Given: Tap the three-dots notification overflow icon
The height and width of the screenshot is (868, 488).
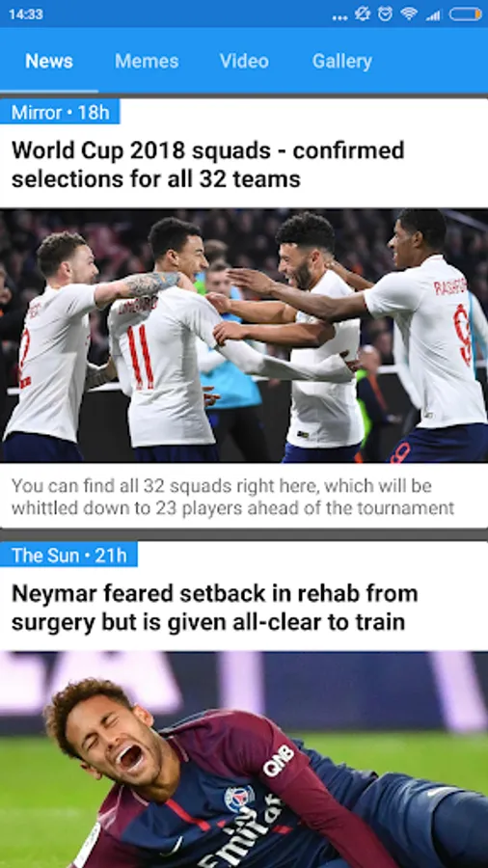Looking at the screenshot, I should pyautogui.click(x=339, y=17).
